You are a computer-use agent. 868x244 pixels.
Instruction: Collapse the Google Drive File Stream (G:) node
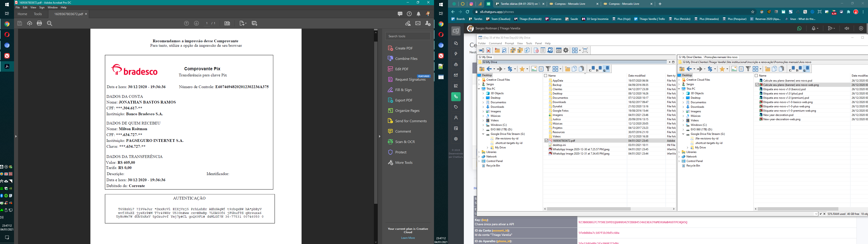click(x=483, y=134)
